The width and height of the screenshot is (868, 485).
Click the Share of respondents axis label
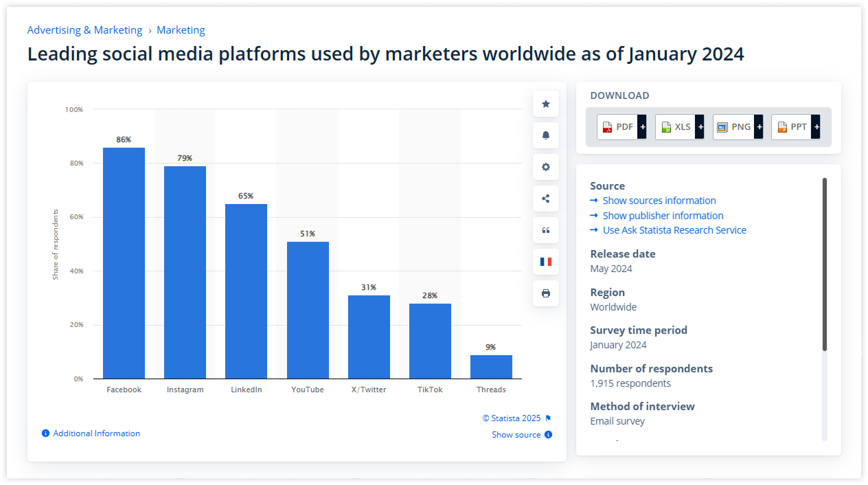click(x=56, y=245)
